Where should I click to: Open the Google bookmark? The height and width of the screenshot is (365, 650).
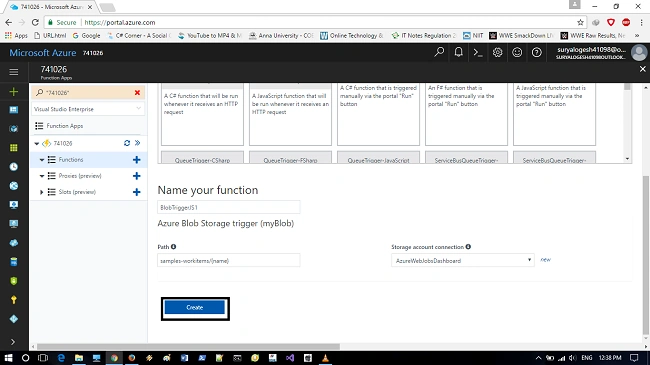click(87, 36)
